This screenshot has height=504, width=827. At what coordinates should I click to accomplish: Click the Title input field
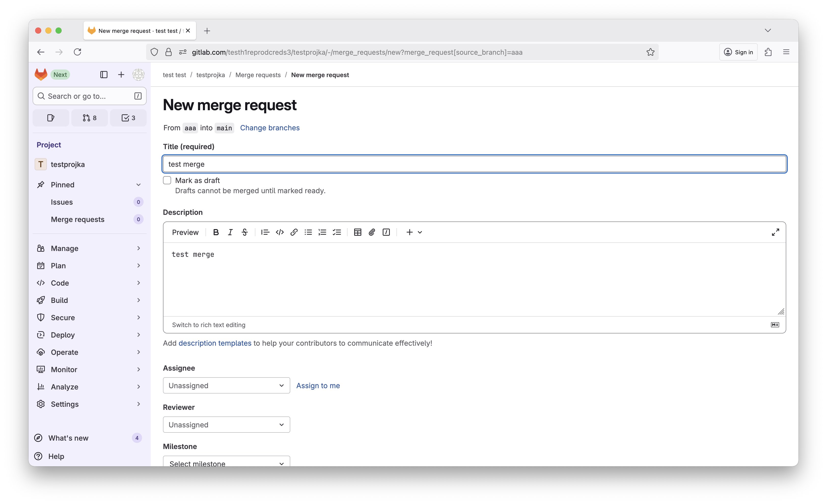coord(474,164)
